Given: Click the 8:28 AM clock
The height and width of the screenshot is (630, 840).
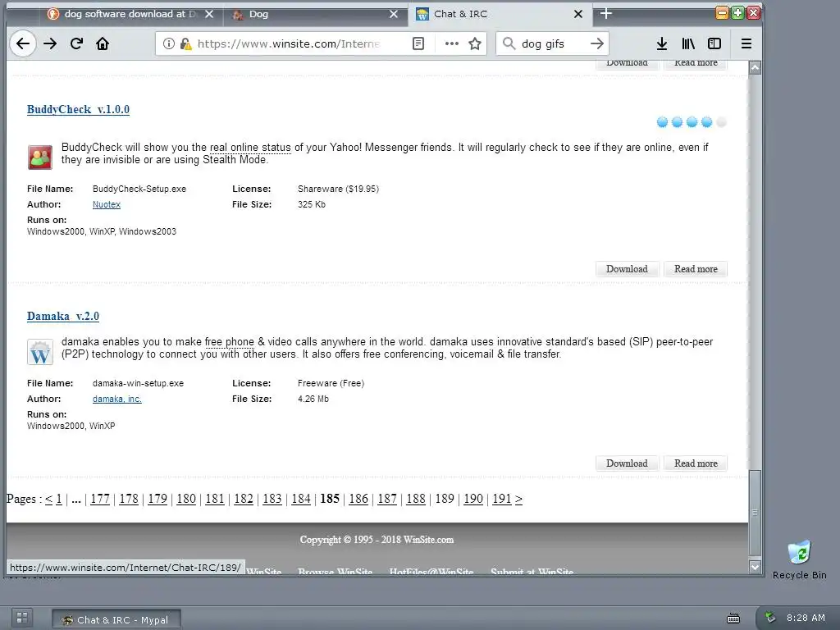Looking at the screenshot, I should coord(806,618).
